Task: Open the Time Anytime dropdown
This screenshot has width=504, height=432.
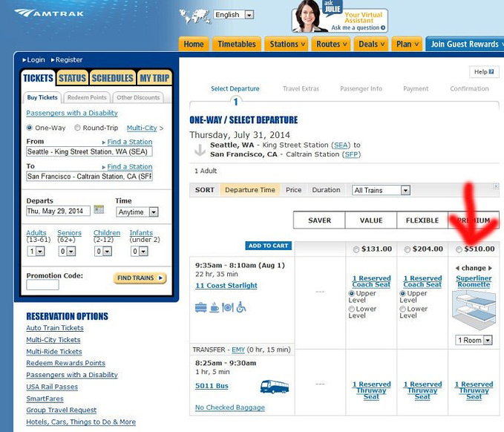Action: pyautogui.click(x=137, y=212)
